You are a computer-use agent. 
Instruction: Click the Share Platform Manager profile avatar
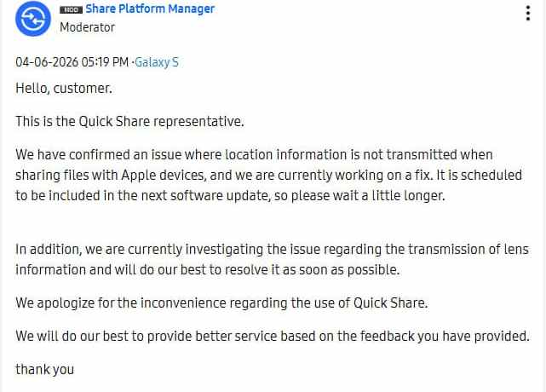click(34, 19)
